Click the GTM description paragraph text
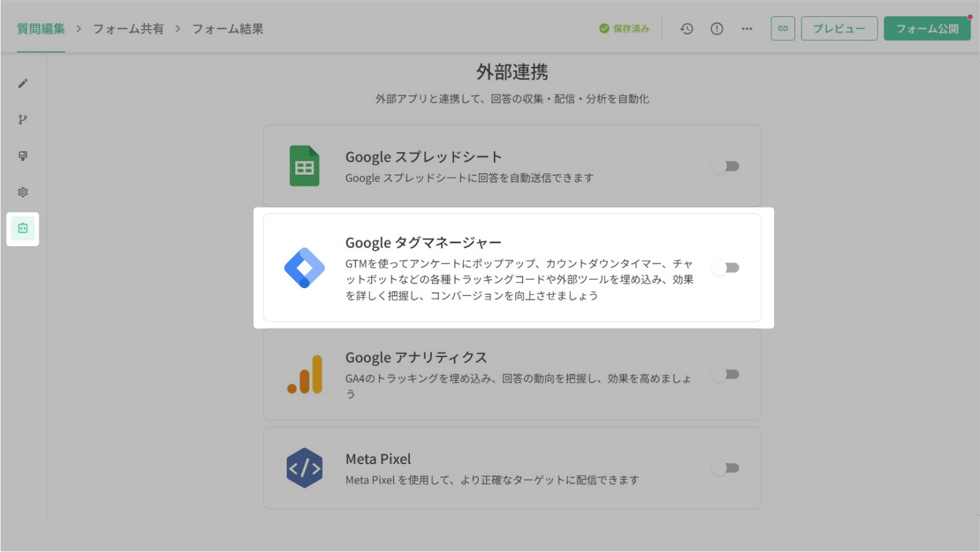 tap(520, 280)
